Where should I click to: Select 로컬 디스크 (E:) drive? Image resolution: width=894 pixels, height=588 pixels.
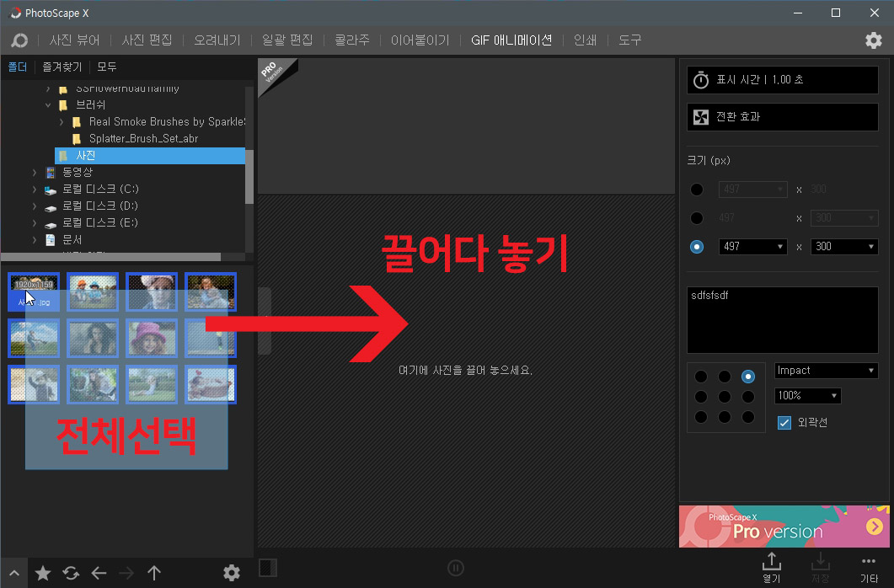click(x=100, y=222)
